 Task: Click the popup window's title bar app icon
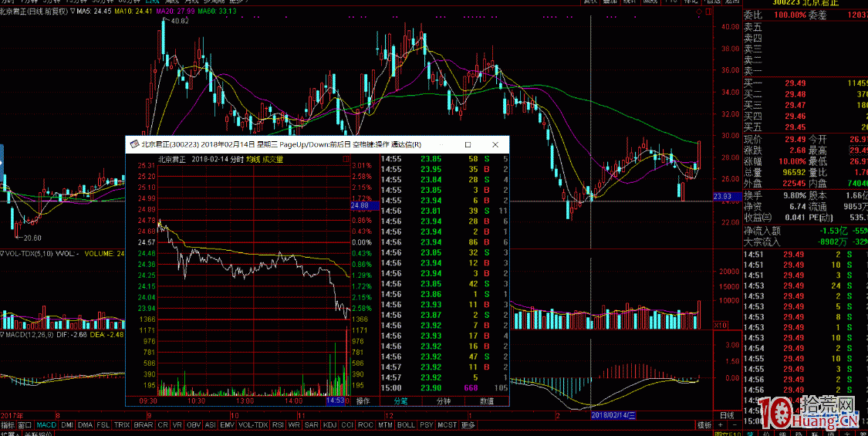(134, 144)
